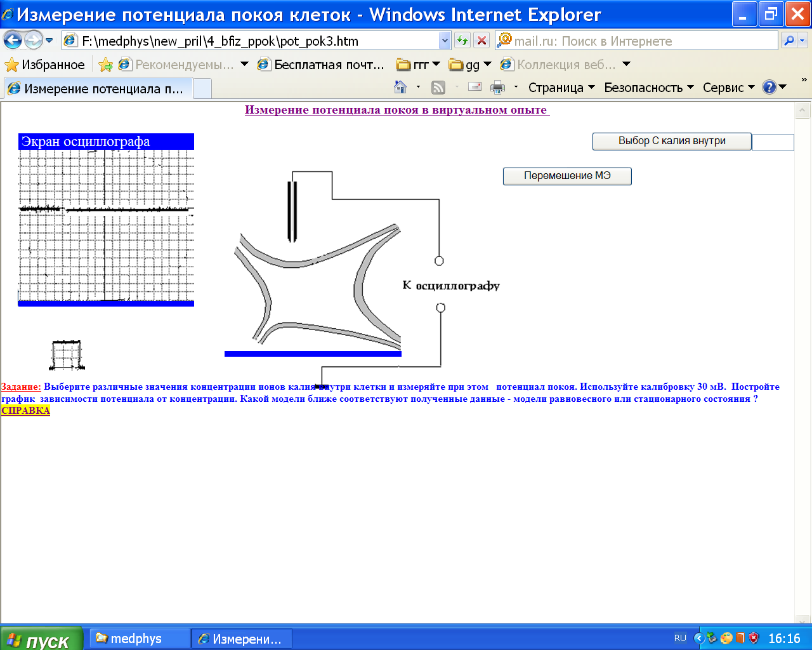This screenshot has height=650, width=812.
Task: Click Выбор С калия внутри button
Action: tap(672, 141)
